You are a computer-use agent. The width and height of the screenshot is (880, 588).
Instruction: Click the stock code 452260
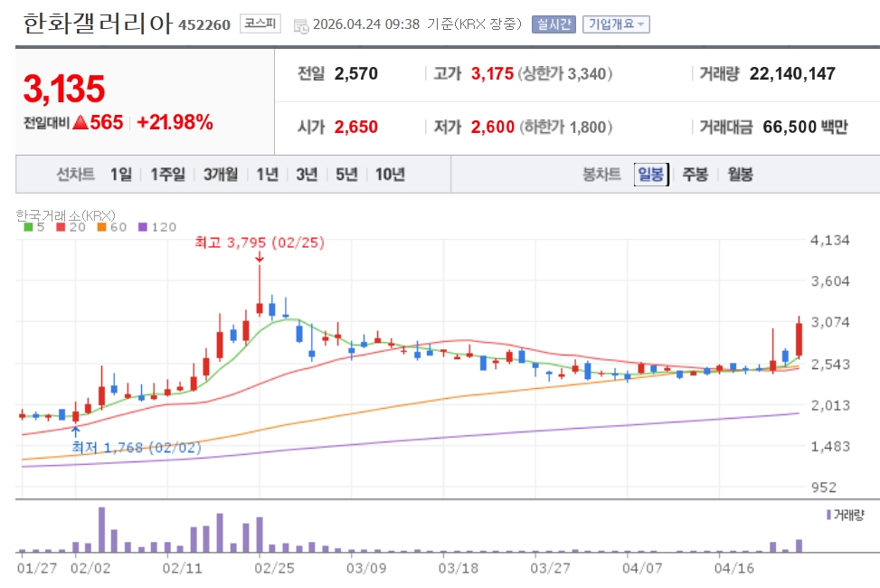coord(204,24)
